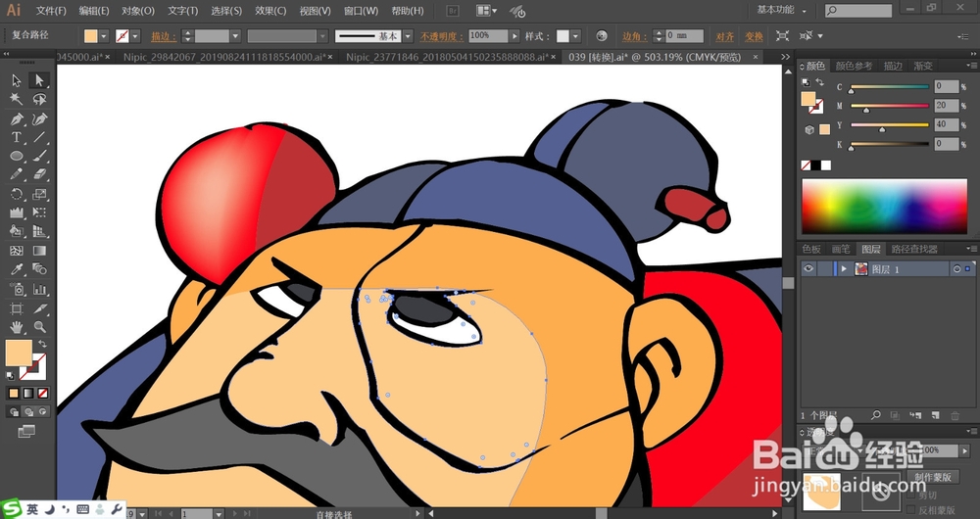Switch to the 渐变 gradient tab

[x=922, y=66]
